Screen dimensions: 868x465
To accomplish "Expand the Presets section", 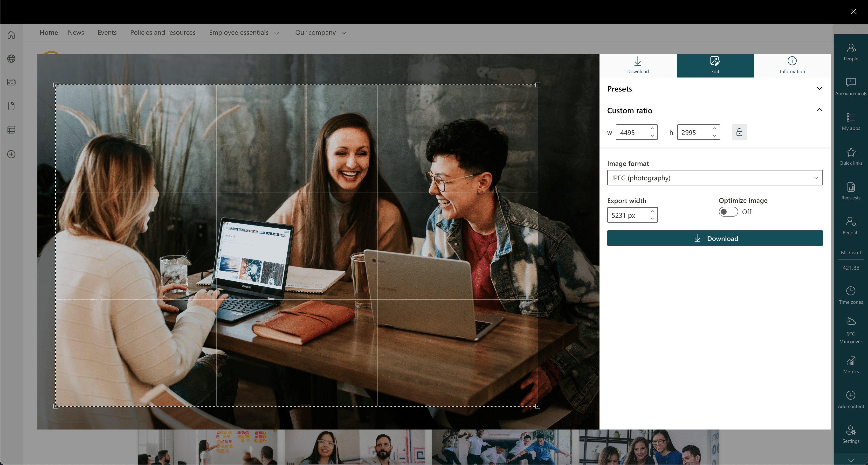I will pyautogui.click(x=819, y=88).
